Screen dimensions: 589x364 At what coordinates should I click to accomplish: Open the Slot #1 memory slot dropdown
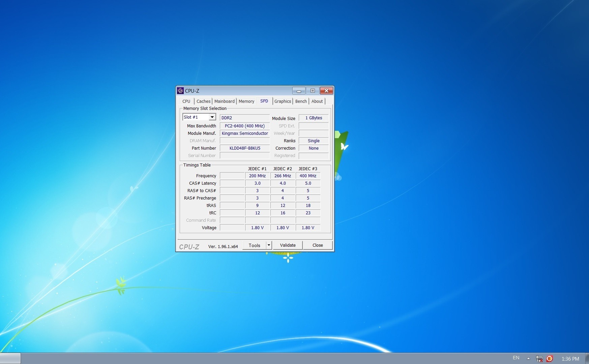pyautogui.click(x=212, y=117)
